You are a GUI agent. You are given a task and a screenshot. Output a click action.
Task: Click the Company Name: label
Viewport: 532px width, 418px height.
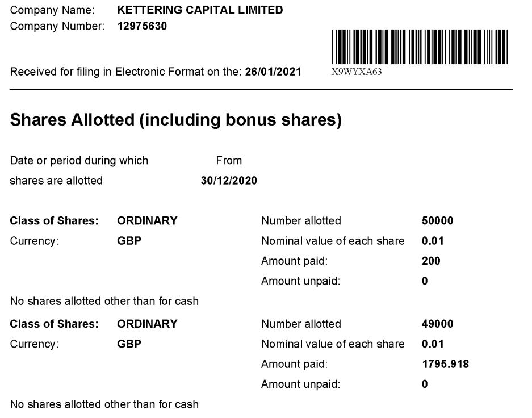tap(53, 10)
